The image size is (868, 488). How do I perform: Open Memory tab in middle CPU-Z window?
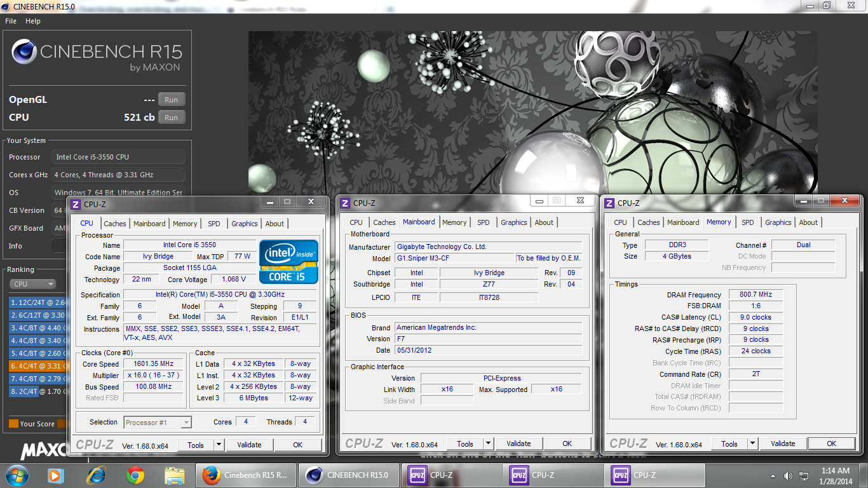tap(454, 222)
